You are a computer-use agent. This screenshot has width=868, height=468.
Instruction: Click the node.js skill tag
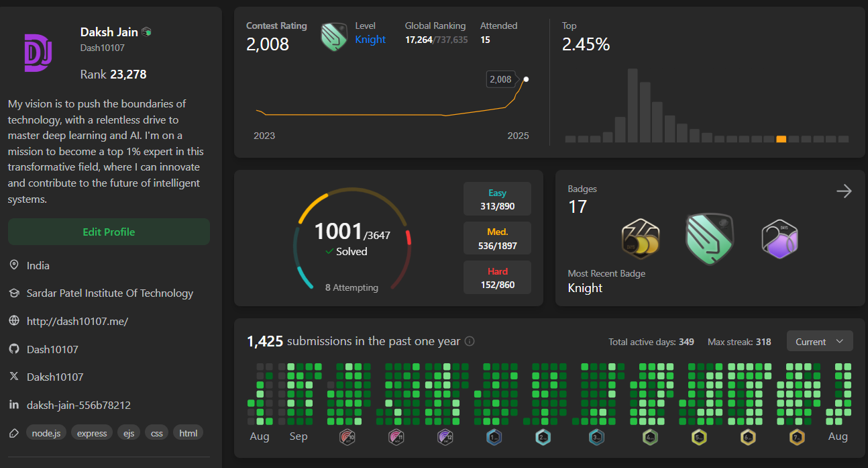[46, 433]
